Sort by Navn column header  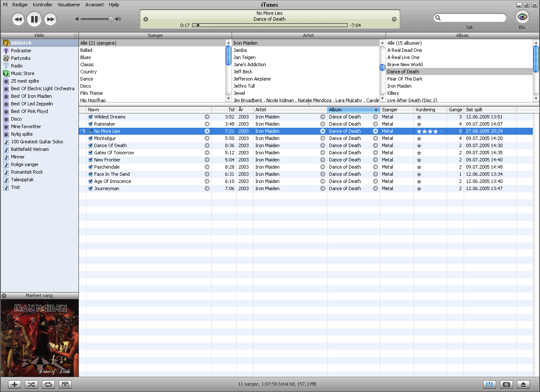pos(149,110)
